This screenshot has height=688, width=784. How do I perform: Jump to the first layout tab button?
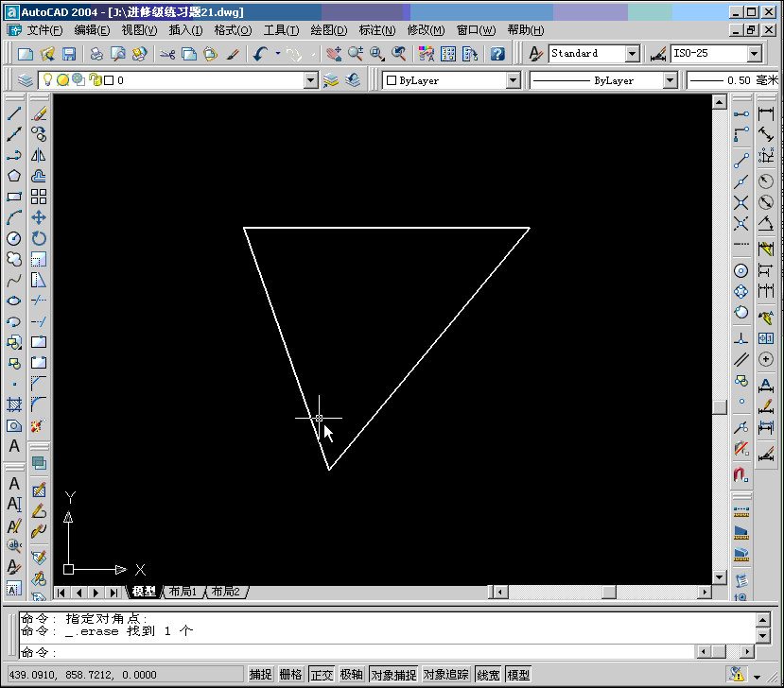(61, 593)
